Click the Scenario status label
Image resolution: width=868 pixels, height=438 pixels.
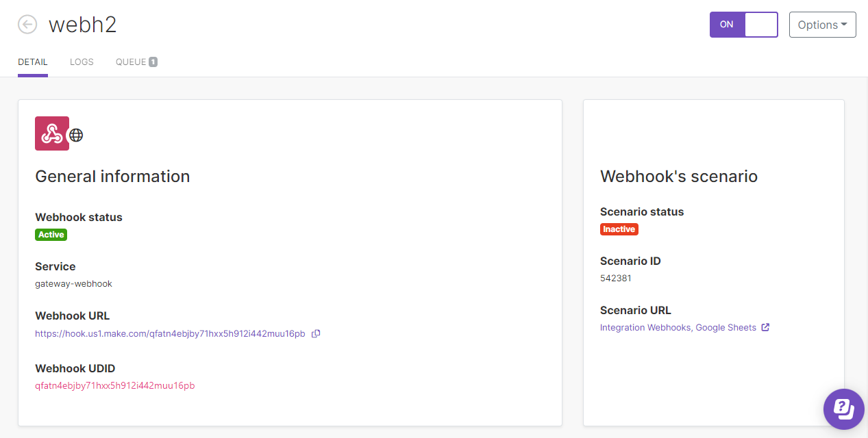click(642, 211)
